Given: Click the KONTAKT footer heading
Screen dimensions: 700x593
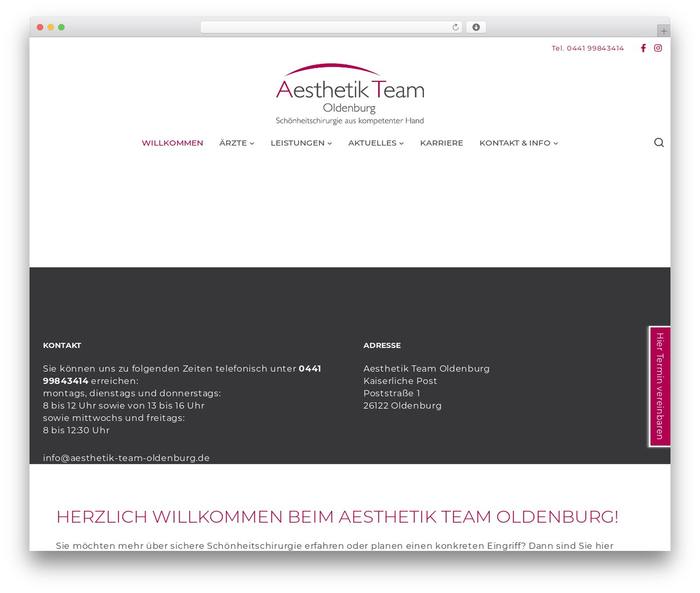Looking at the screenshot, I should (x=62, y=345).
